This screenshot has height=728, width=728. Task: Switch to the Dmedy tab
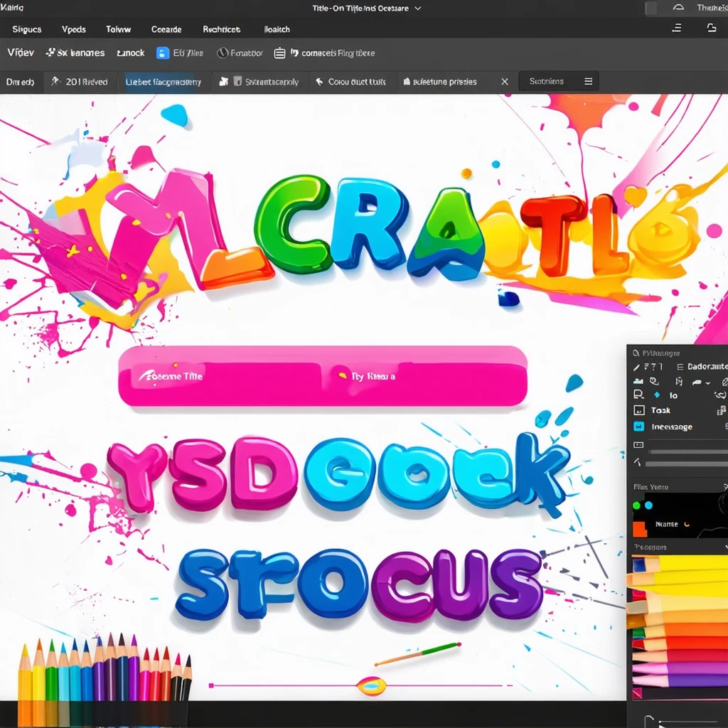point(21,82)
